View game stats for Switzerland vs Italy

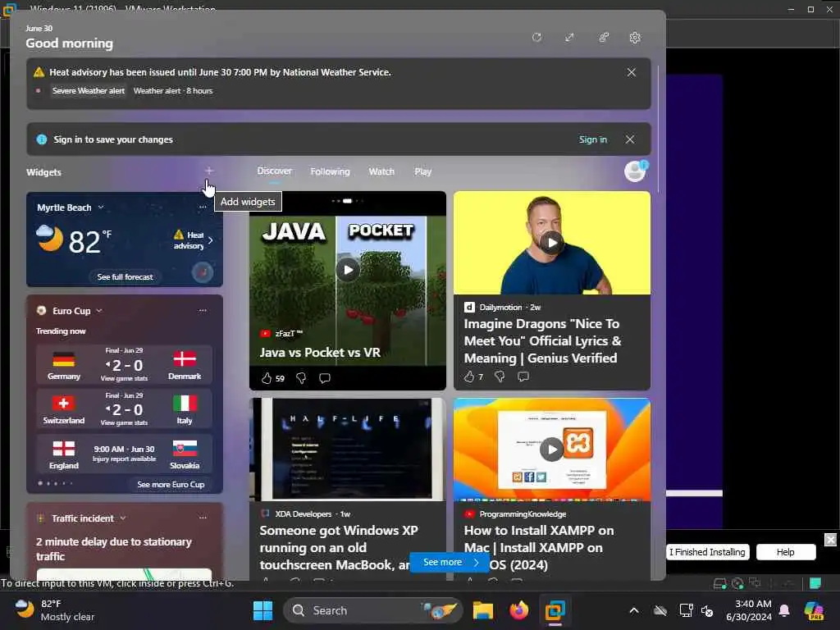124,422
